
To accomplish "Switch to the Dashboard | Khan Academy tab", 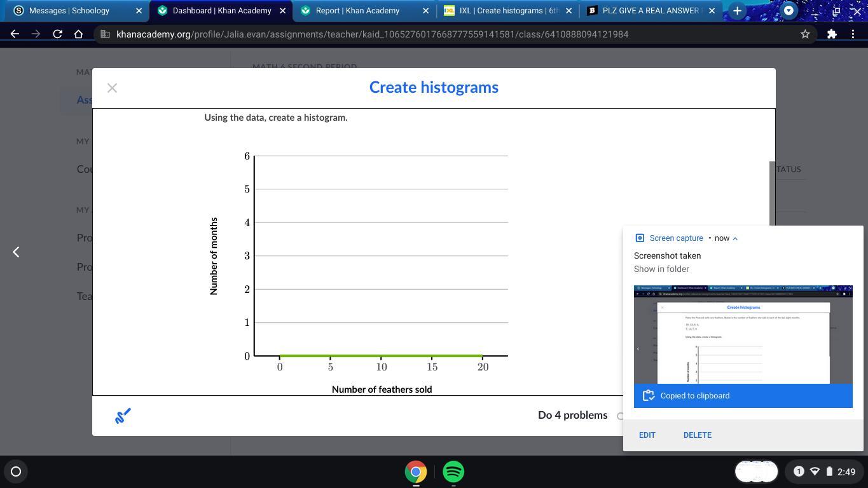I will click(221, 11).
